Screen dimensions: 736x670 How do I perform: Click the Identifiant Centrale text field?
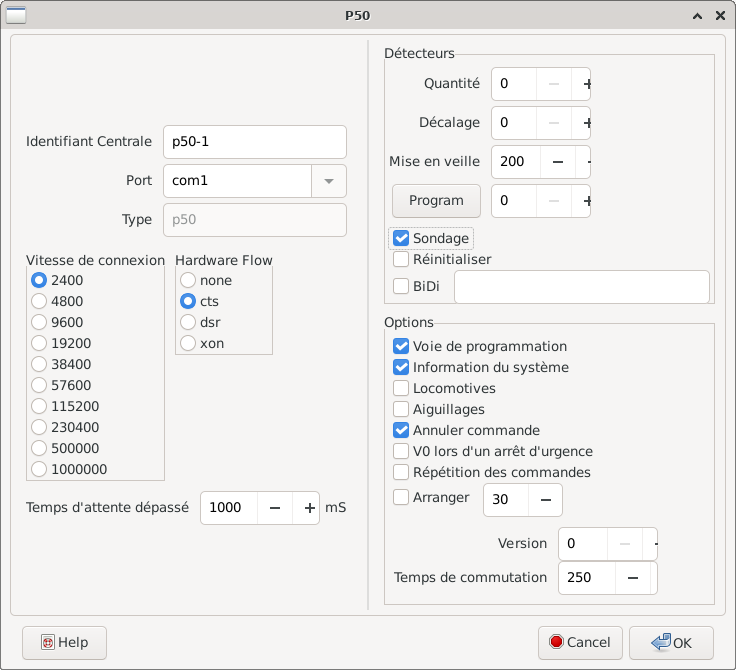(x=254, y=142)
